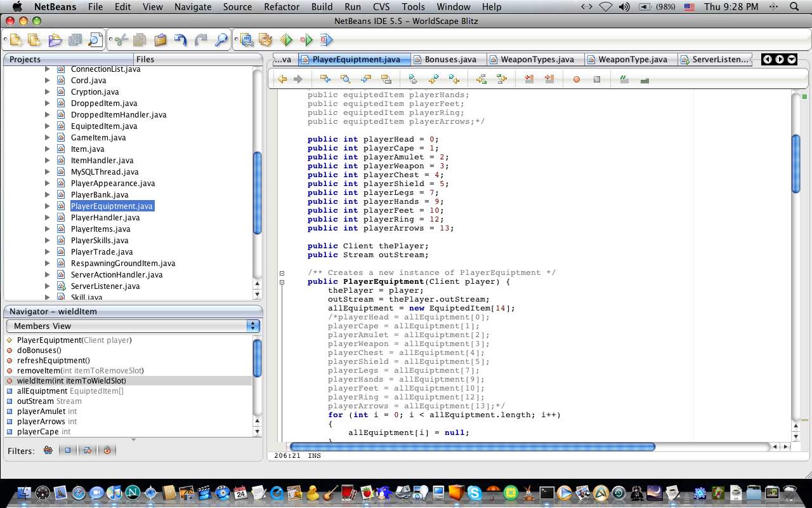Expand the ServerListener.java tree node

click(47, 286)
